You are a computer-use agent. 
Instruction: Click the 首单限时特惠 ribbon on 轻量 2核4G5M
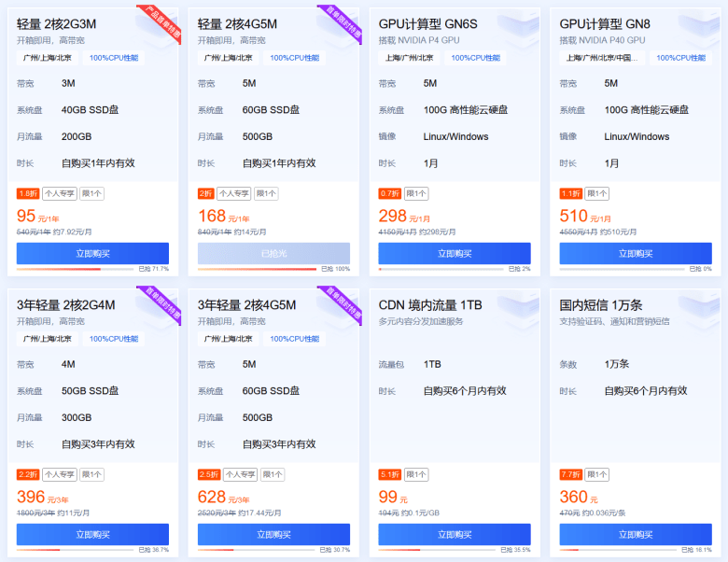pos(343,21)
